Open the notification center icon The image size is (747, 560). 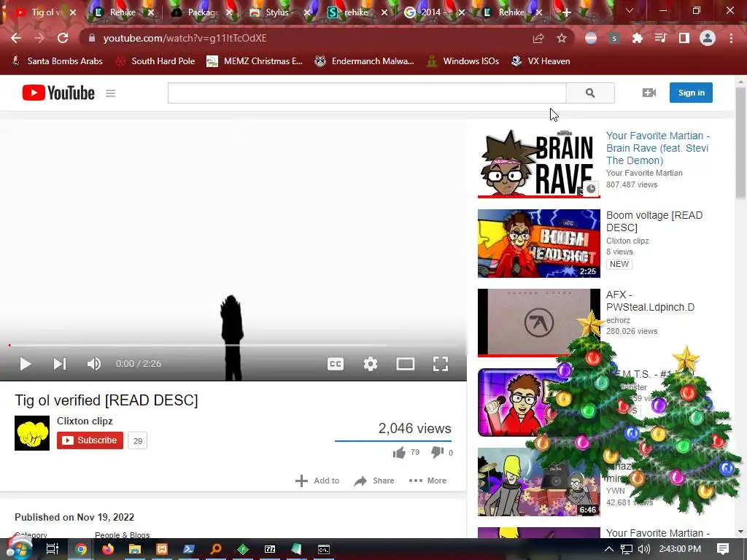point(723,549)
